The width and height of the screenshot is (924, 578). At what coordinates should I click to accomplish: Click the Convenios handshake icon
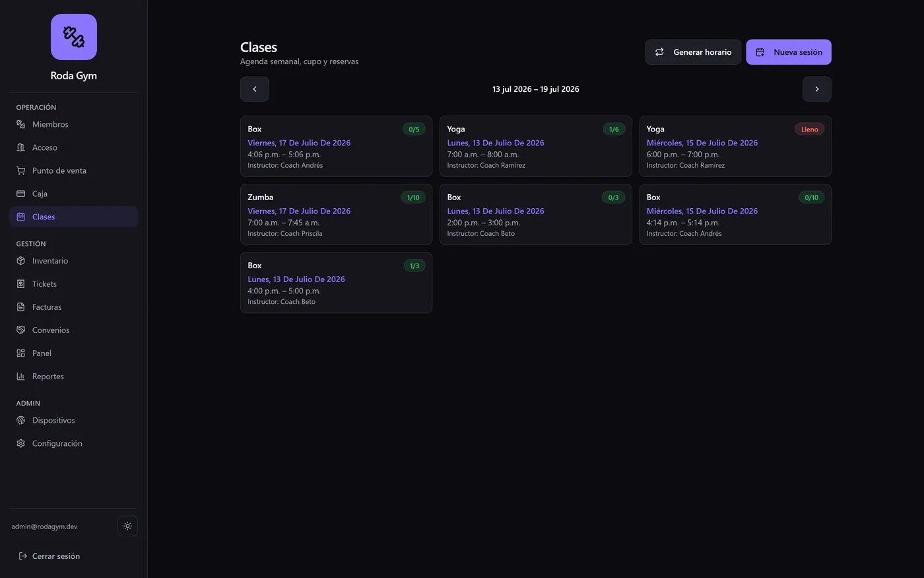click(20, 330)
